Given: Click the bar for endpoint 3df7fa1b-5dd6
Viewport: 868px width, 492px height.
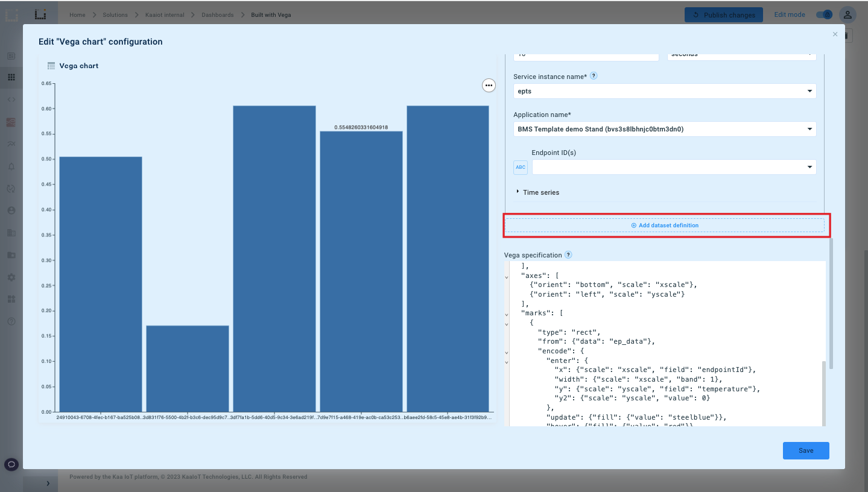Looking at the screenshot, I should click(274, 259).
